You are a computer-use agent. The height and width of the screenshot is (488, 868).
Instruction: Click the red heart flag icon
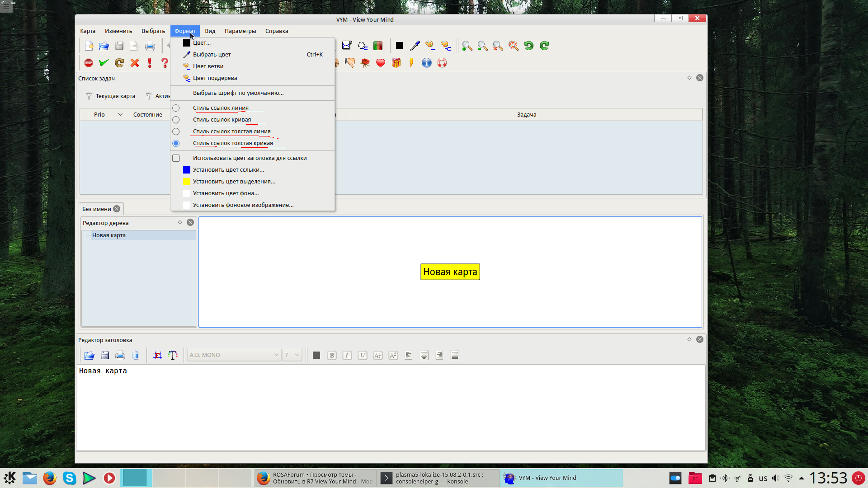coord(381,63)
